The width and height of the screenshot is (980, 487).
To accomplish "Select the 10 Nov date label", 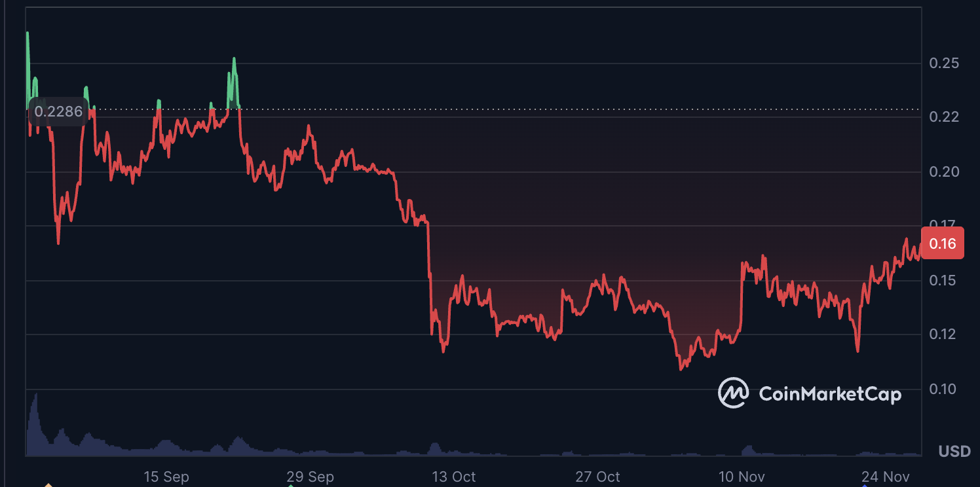I will [x=741, y=477].
